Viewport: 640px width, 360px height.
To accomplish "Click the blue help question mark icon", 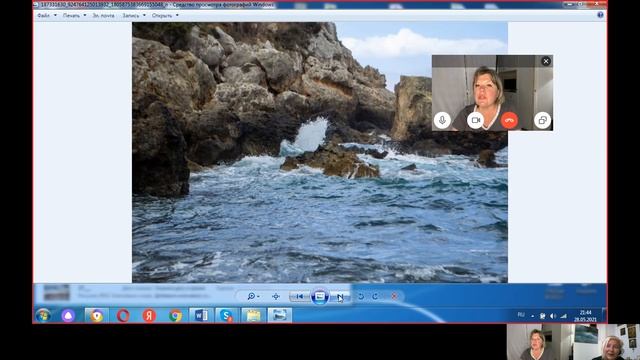I will [600, 15].
